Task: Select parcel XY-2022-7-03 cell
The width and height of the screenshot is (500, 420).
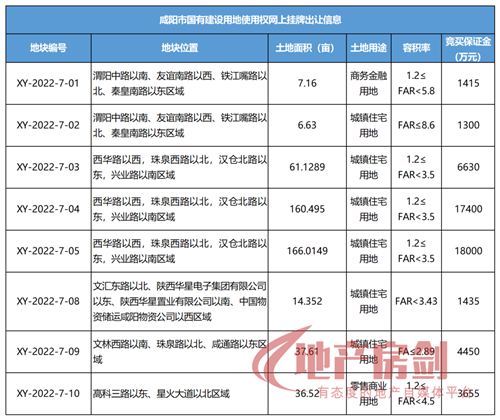Action: (49, 167)
